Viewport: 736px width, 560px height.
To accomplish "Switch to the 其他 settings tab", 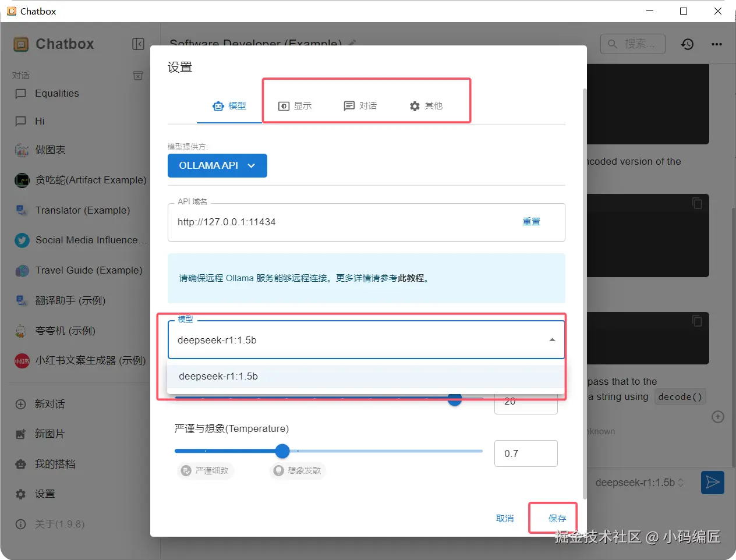I will (426, 106).
